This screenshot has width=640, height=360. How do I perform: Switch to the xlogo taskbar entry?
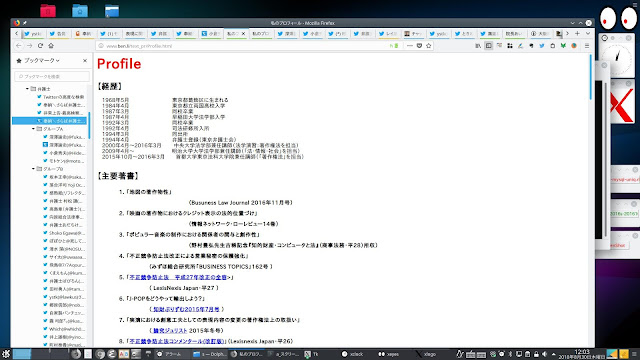pyautogui.click(x=426, y=354)
